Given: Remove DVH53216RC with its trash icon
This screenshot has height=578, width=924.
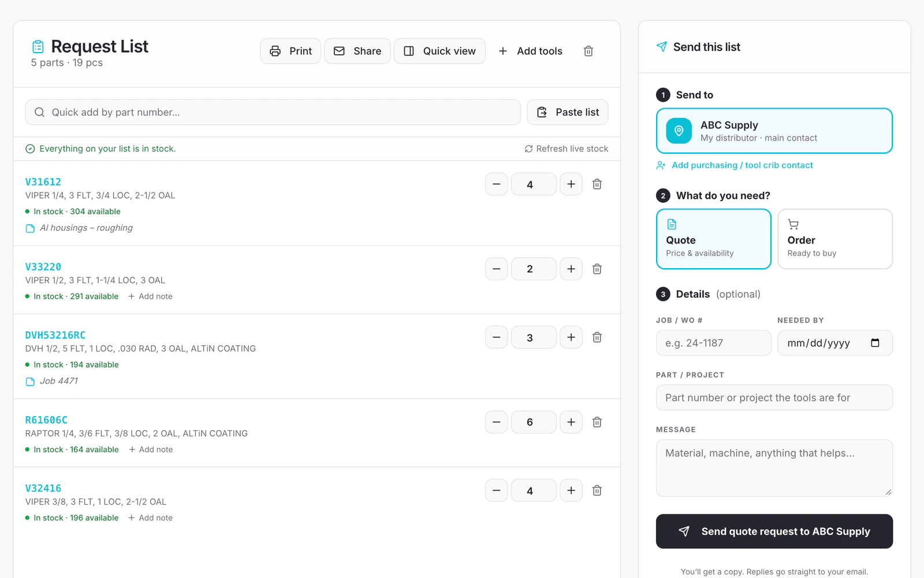Looking at the screenshot, I should 597,337.
